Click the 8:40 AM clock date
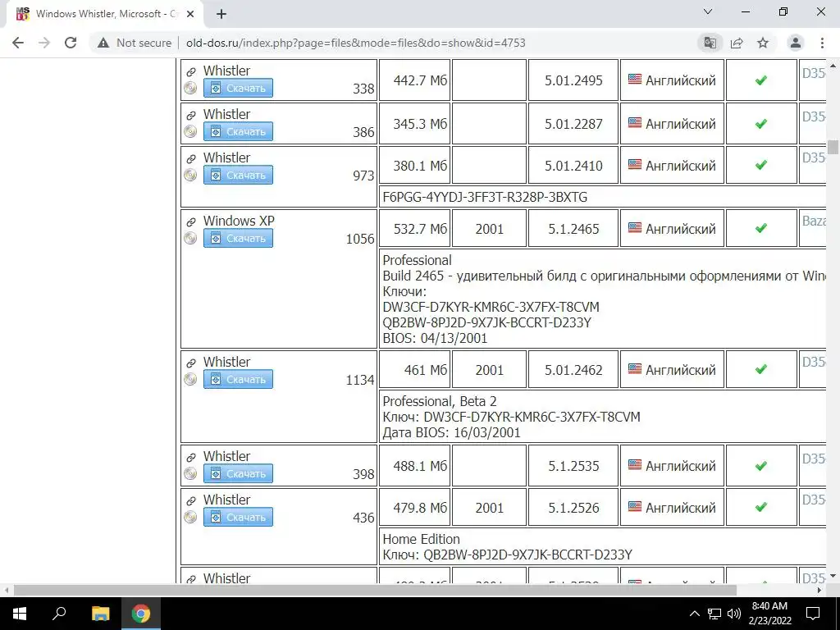Image resolution: width=840 pixels, height=630 pixels. tap(769, 614)
